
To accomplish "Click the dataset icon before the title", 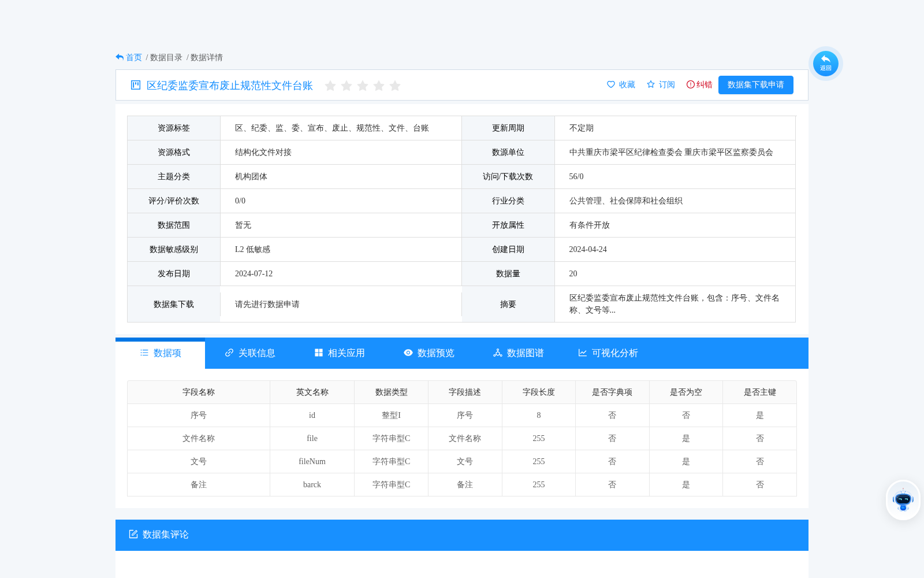I will click(x=136, y=85).
